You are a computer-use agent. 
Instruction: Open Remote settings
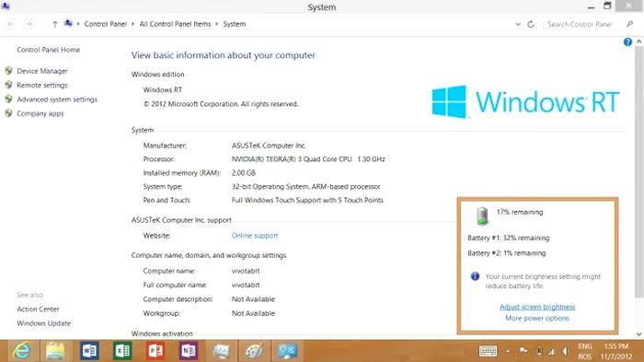coord(42,85)
